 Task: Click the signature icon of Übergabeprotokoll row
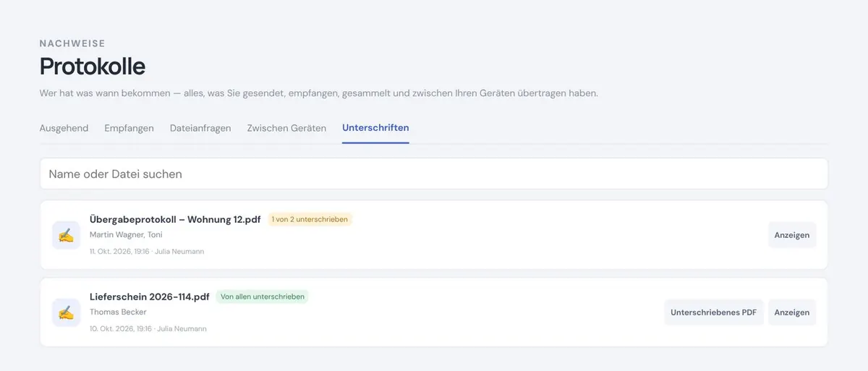coord(67,235)
